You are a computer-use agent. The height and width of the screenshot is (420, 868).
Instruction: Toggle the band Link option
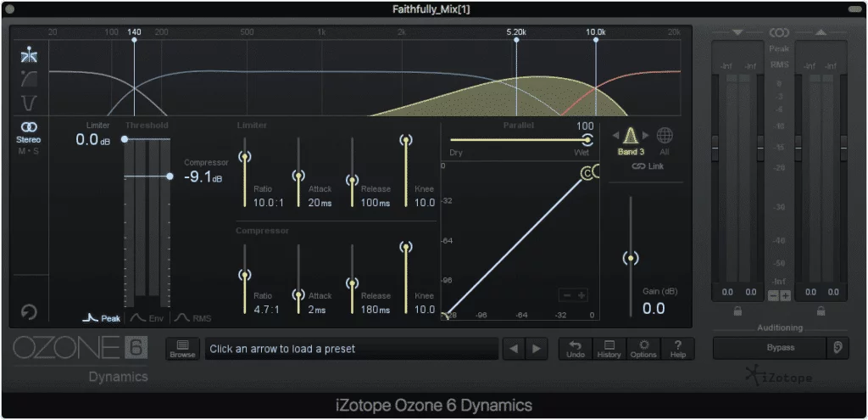(648, 166)
